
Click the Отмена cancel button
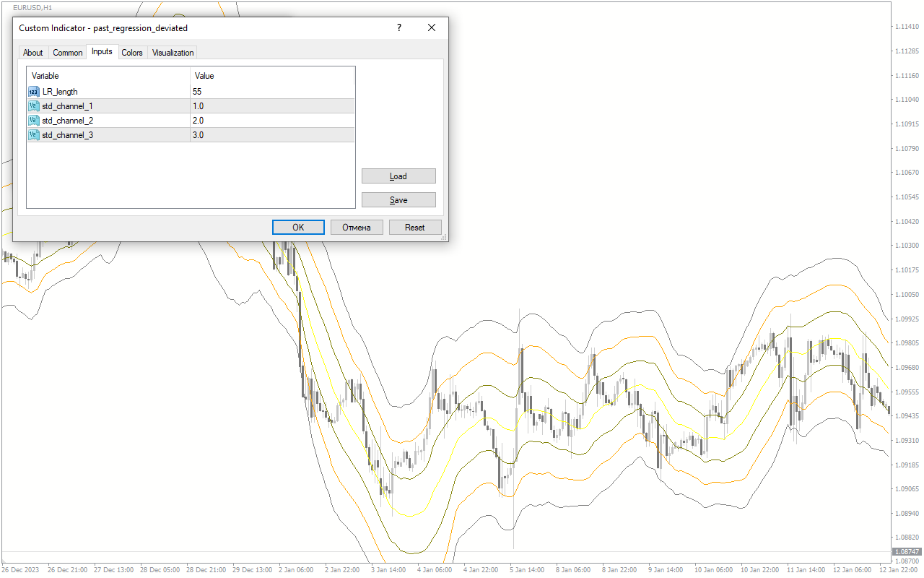(x=357, y=227)
